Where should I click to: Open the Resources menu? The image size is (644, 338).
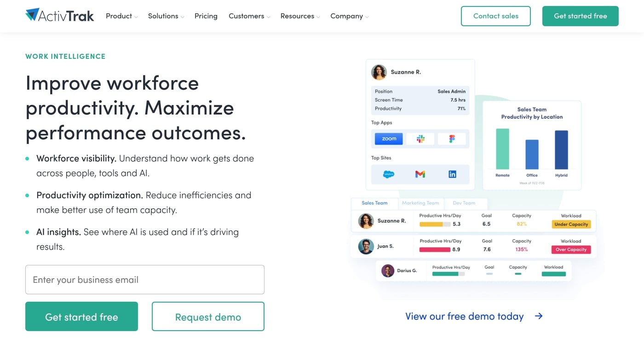297,16
